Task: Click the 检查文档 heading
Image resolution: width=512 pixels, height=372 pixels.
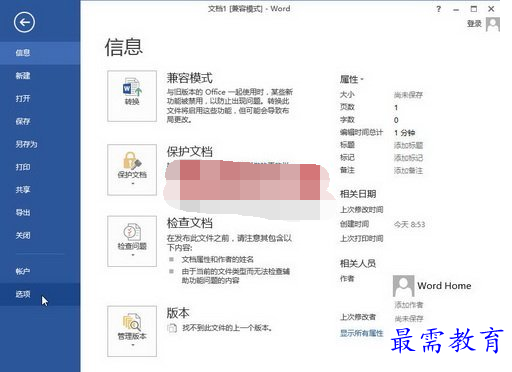Action: (x=189, y=223)
